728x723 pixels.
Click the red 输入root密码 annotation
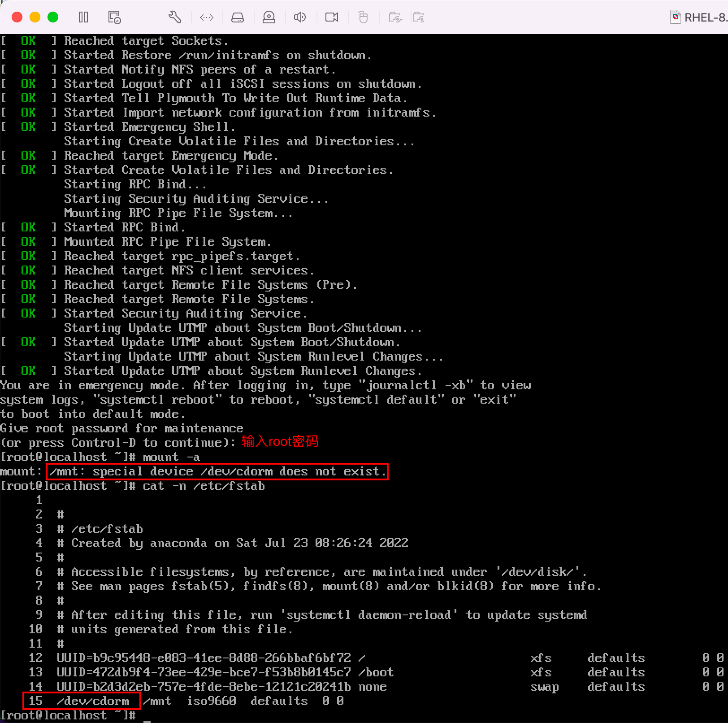pyautogui.click(x=280, y=442)
